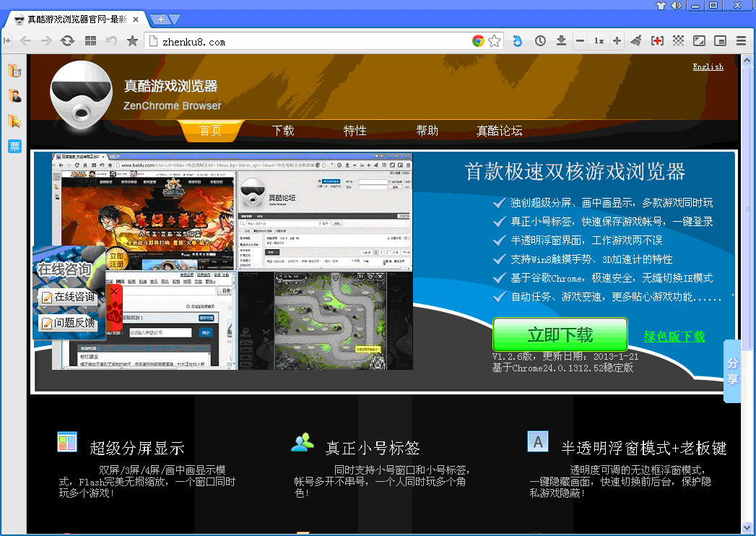
Task: Click the Chrome core-switch icon in address bar
Action: (478, 41)
